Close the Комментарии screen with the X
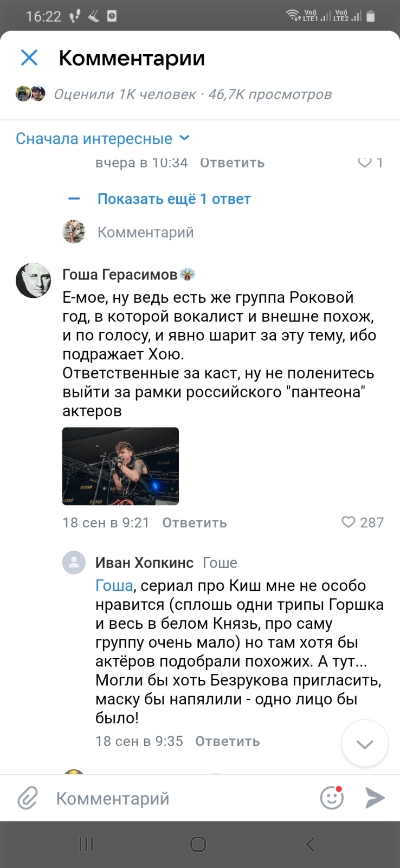Image resolution: width=400 pixels, height=868 pixels. pos(29,58)
